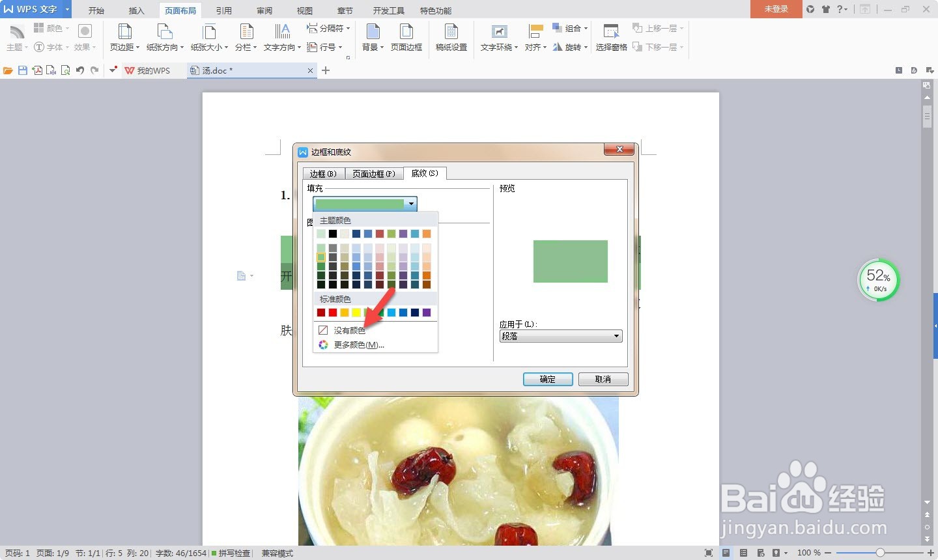
Task: Click the help question mark icon
Action: click(x=840, y=9)
